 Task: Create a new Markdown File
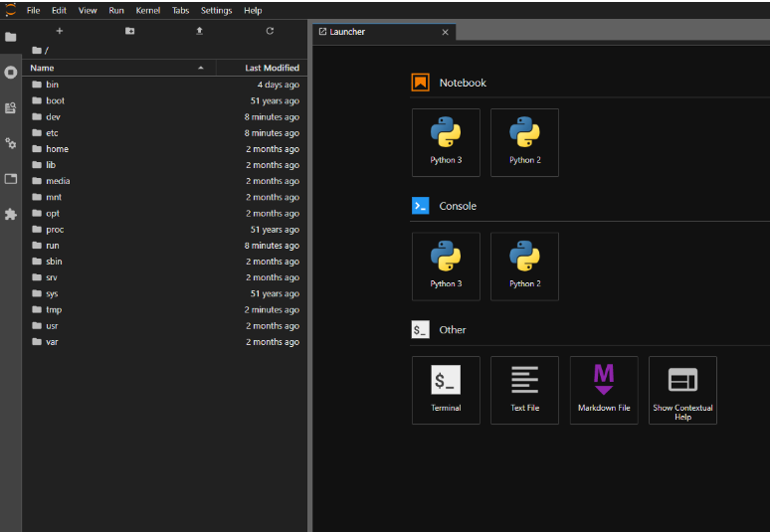pyautogui.click(x=603, y=390)
